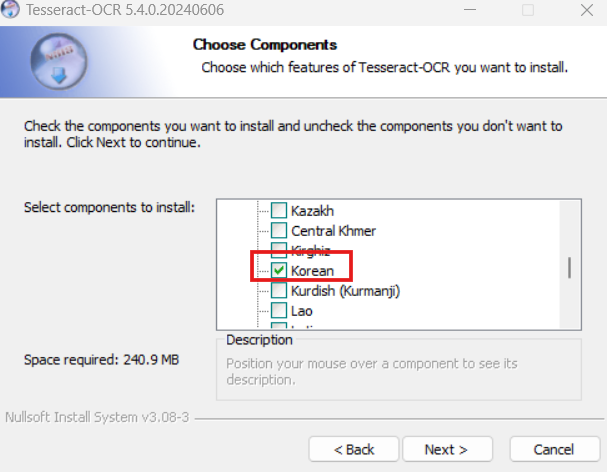This screenshot has height=472, width=607.
Task: Select the Lao entry label
Action: click(302, 311)
